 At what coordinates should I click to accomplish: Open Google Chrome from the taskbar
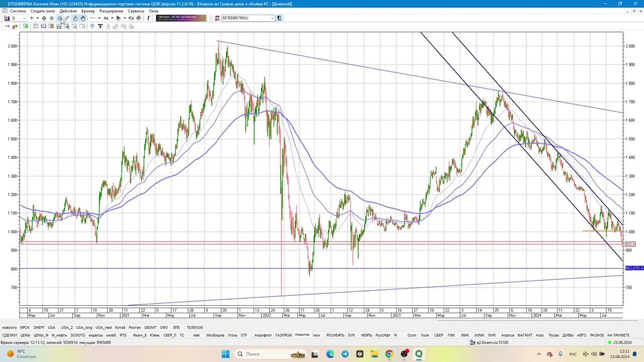pos(389,354)
